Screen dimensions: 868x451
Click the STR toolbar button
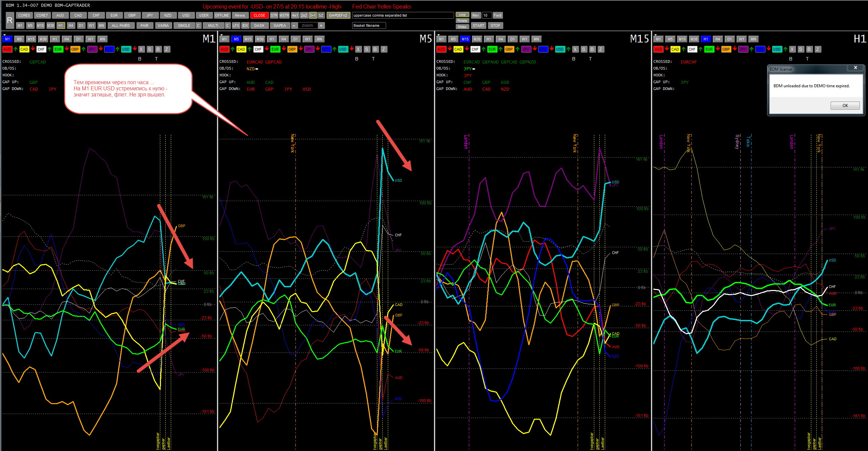[274, 15]
